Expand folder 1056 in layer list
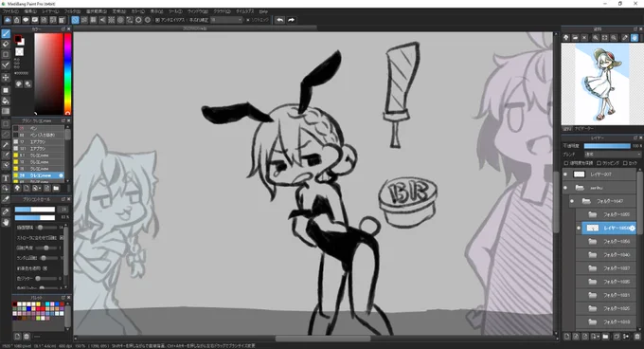Screen dimensions: 644x349 point(592,242)
